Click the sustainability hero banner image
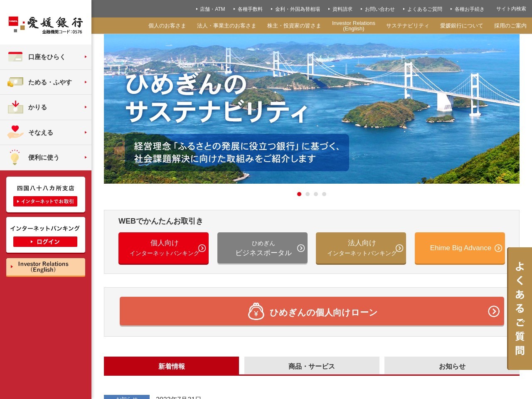The width and height of the screenshot is (532, 399). [312, 109]
